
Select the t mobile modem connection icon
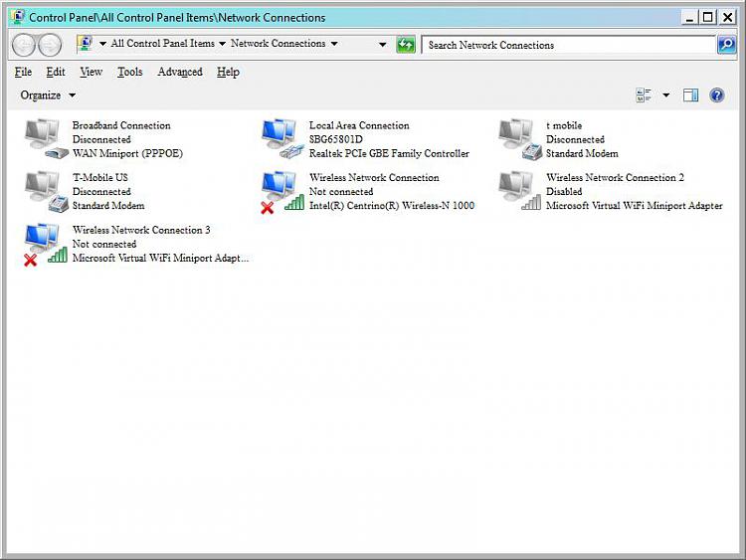click(519, 139)
